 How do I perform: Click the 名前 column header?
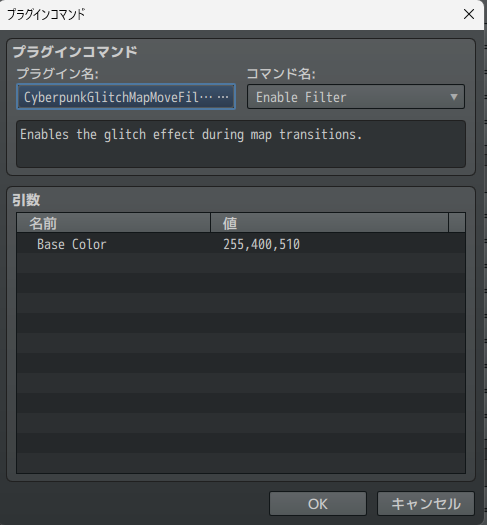[113, 223]
